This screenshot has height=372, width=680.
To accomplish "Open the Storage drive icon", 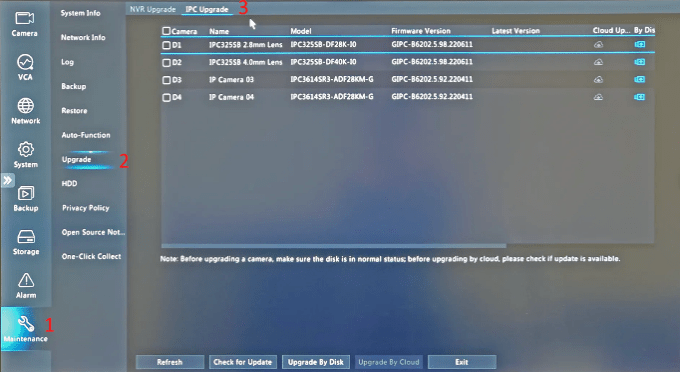I will point(26,237).
